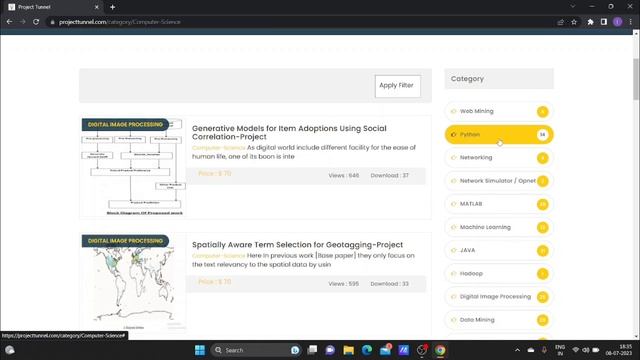Click Computer-Science tag on Generative Models project
The width and height of the screenshot is (640, 360).
click(x=218, y=148)
